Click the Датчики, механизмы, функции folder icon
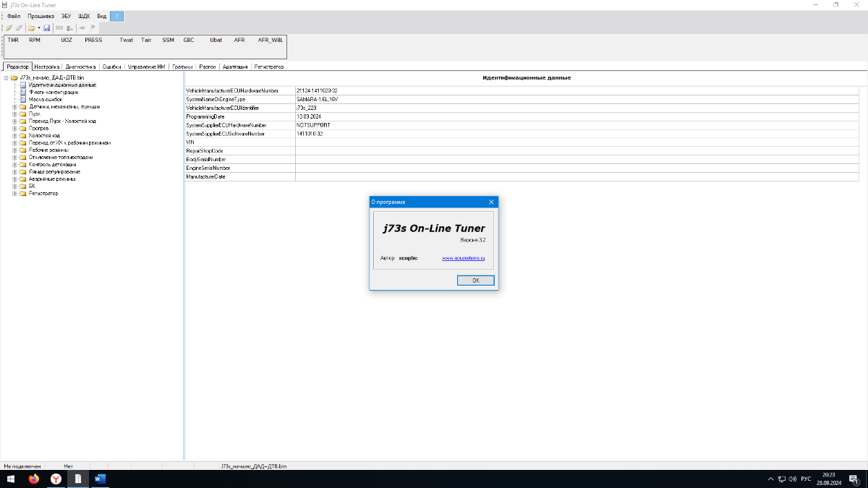This screenshot has height=488, width=868. click(22, 106)
